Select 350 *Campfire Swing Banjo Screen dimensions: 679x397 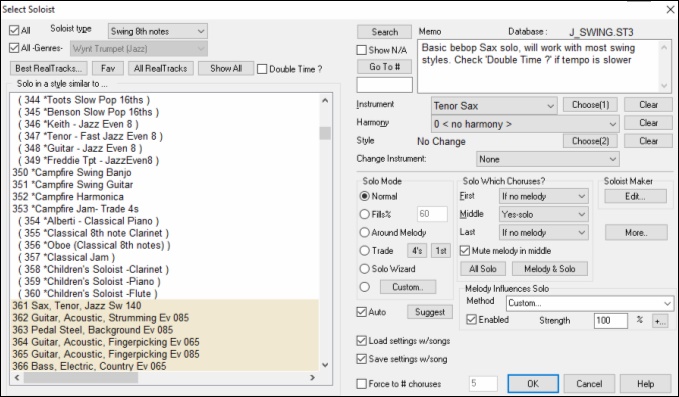165,172
